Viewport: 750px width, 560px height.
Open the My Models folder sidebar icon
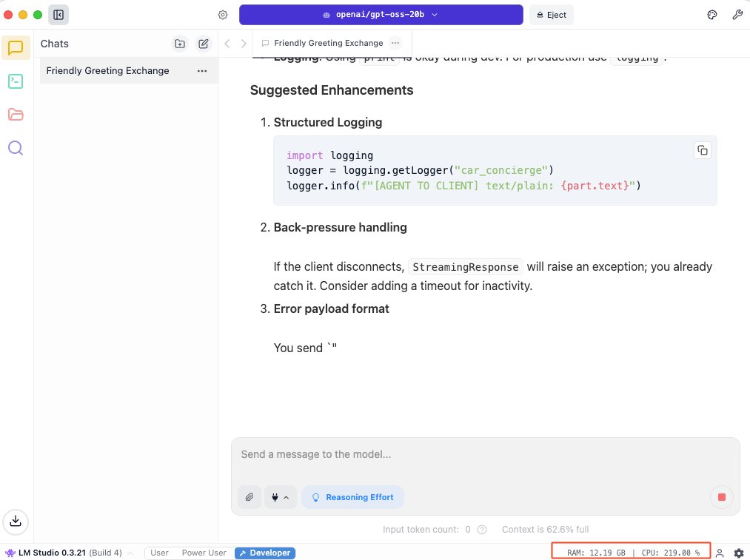(16, 114)
